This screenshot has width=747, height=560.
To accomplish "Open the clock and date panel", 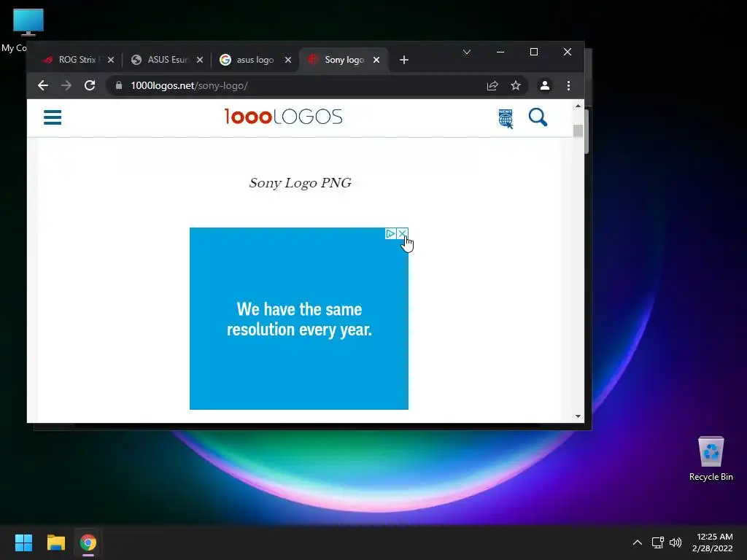I will (x=712, y=542).
